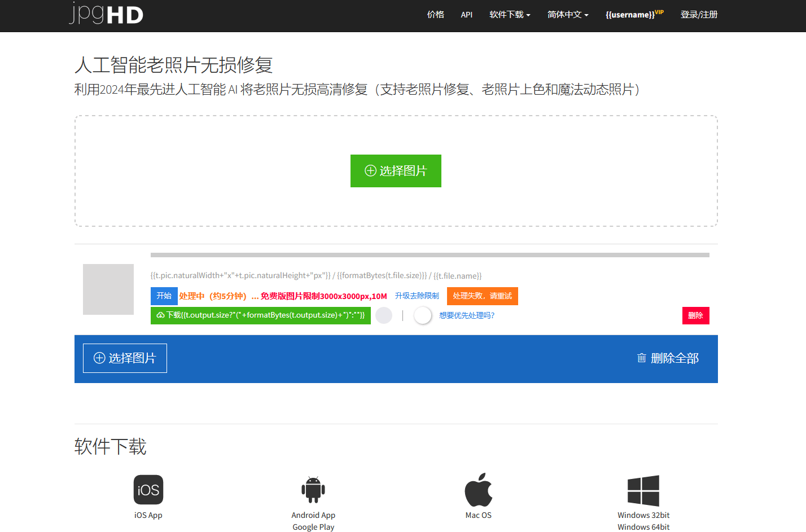Open the Mac OS download link

[x=479, y=515]
